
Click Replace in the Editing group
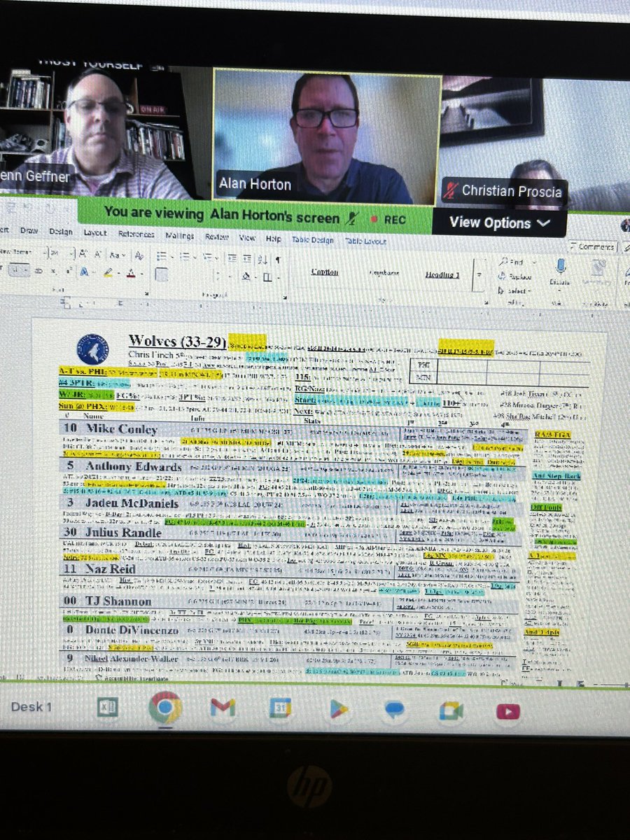515,276
